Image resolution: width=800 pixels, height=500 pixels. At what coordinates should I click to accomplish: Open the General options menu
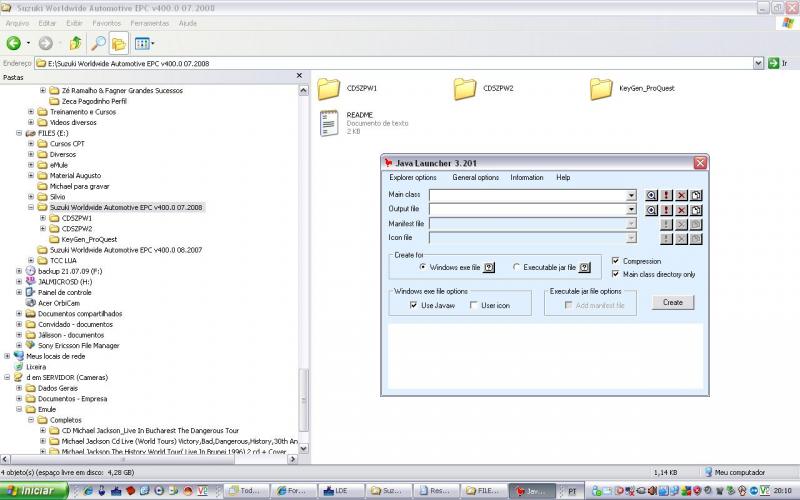pos(476,178)
